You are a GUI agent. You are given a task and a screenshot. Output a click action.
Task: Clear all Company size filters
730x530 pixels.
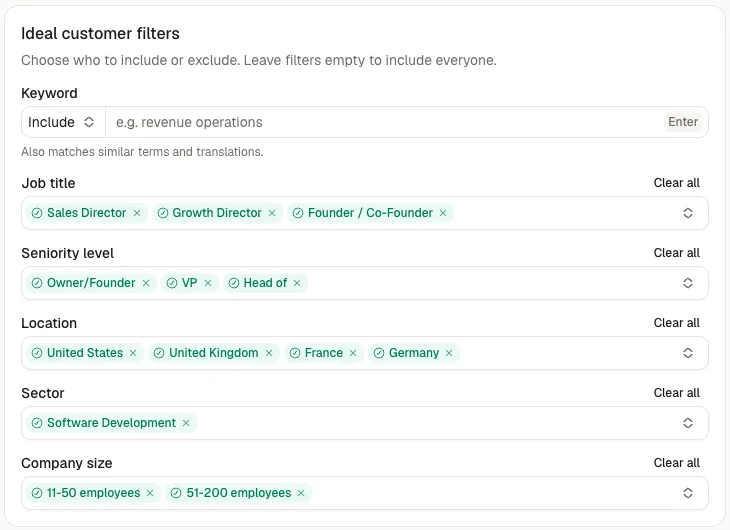click(x=676, y=462)
